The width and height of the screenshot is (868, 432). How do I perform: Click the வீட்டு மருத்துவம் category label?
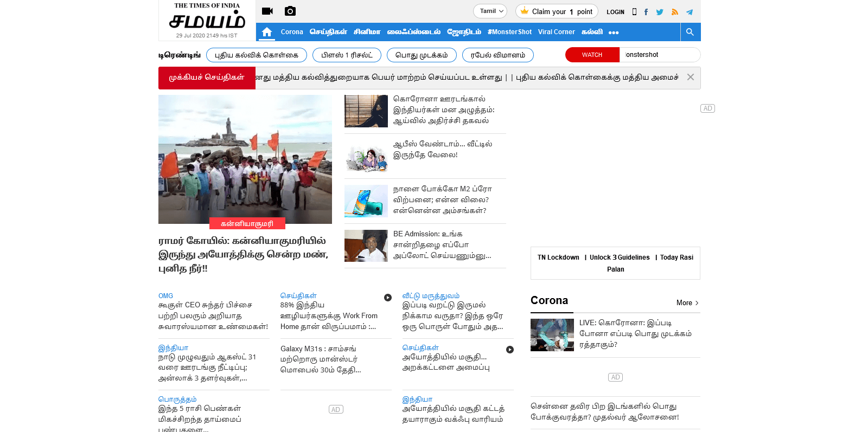point(431,296)
